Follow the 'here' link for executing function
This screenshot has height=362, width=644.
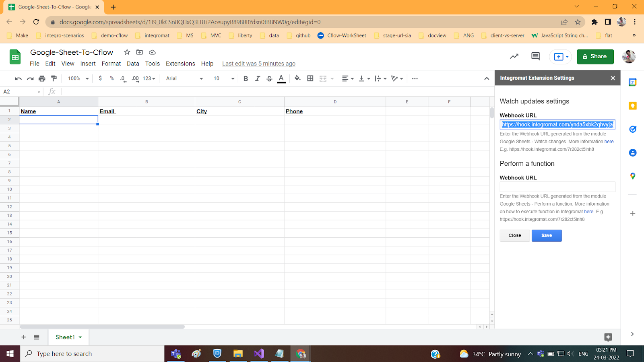tap(588, 212)
